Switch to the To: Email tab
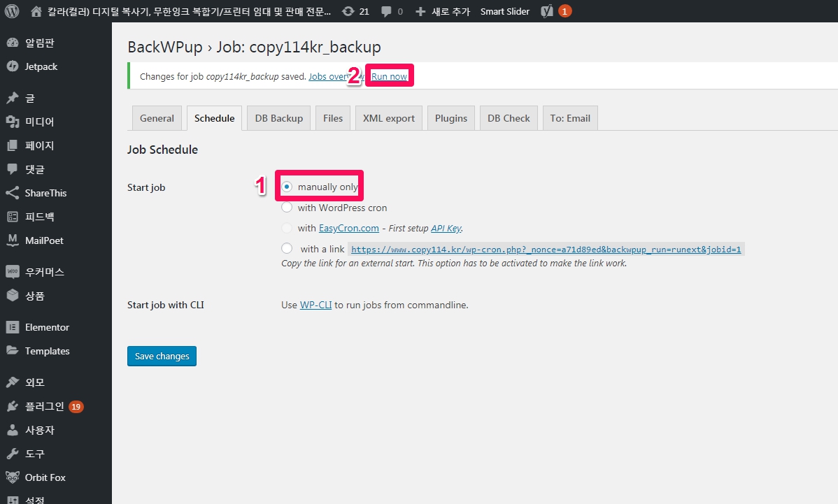Screen dimensions: 838x504 (x=569, y=118)
